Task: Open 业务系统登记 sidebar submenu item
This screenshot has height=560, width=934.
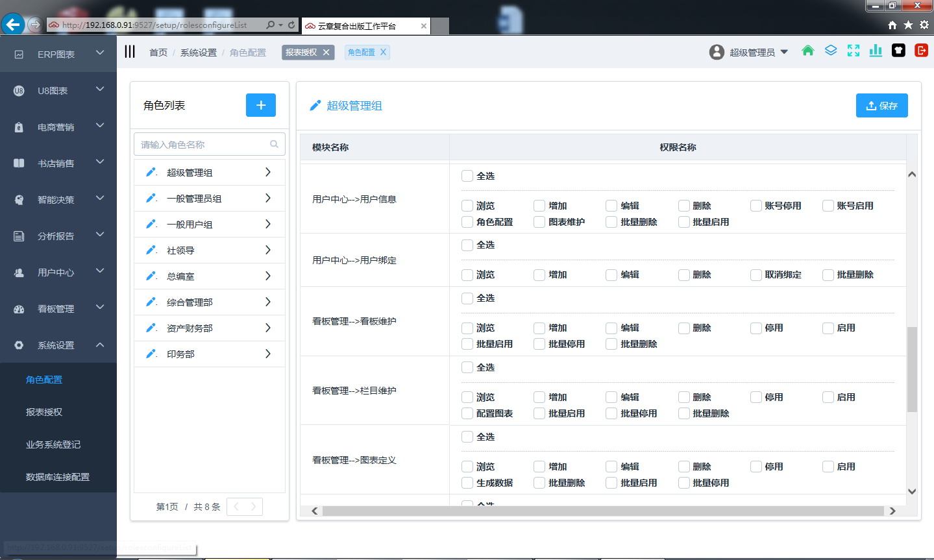Action: (53, 444)
